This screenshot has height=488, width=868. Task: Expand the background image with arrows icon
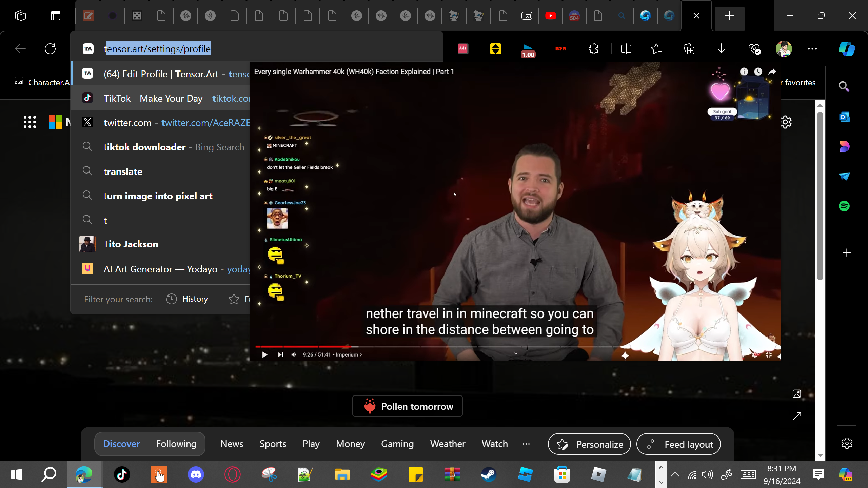click(797, 416)
